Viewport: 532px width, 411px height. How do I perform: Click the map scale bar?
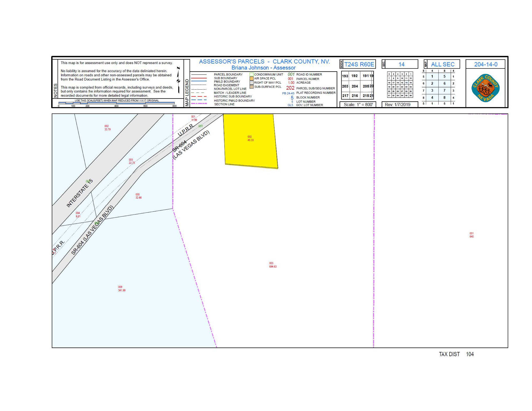116,103
